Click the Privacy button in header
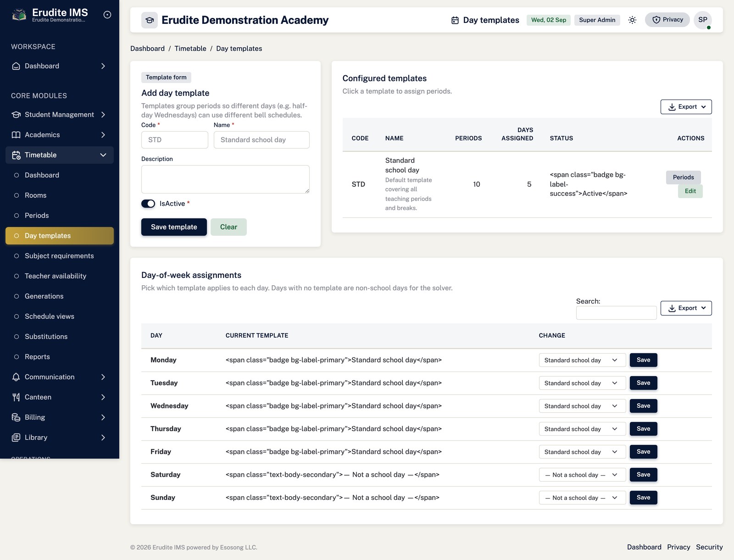Screen dimensions: 734x560 [x=667, y=20]
